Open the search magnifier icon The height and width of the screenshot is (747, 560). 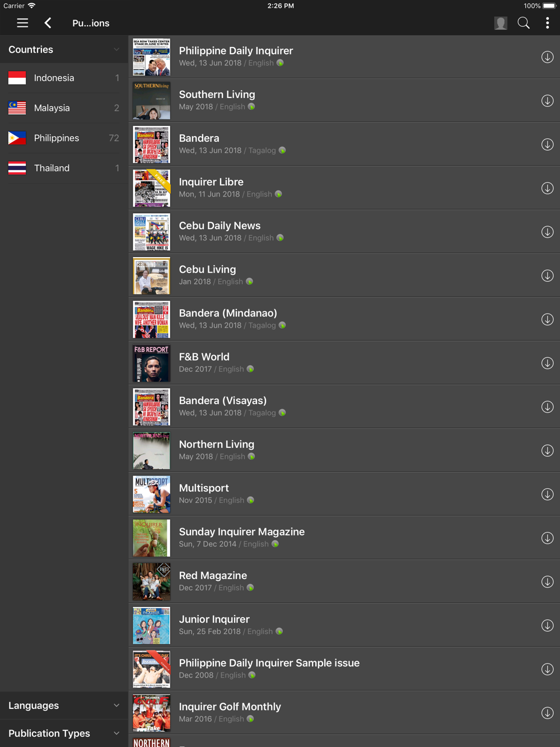click(x=524, y=23)
